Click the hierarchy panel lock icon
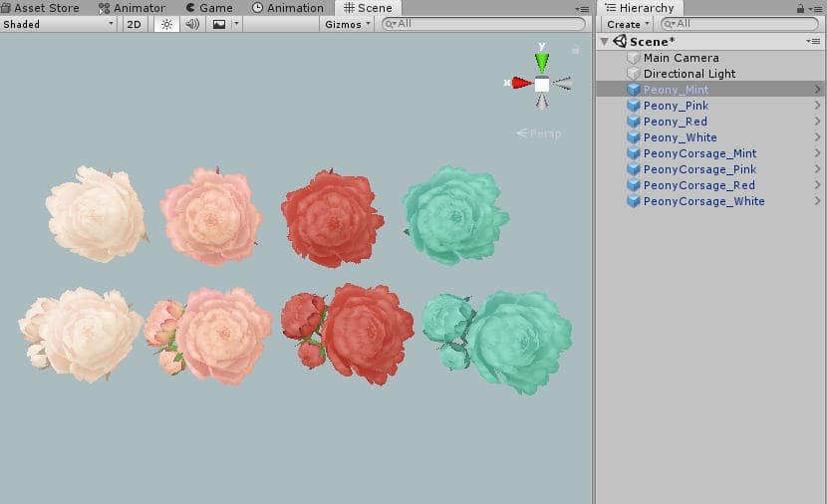This screenshot has height=504, width=827. [x=802, y=8]
